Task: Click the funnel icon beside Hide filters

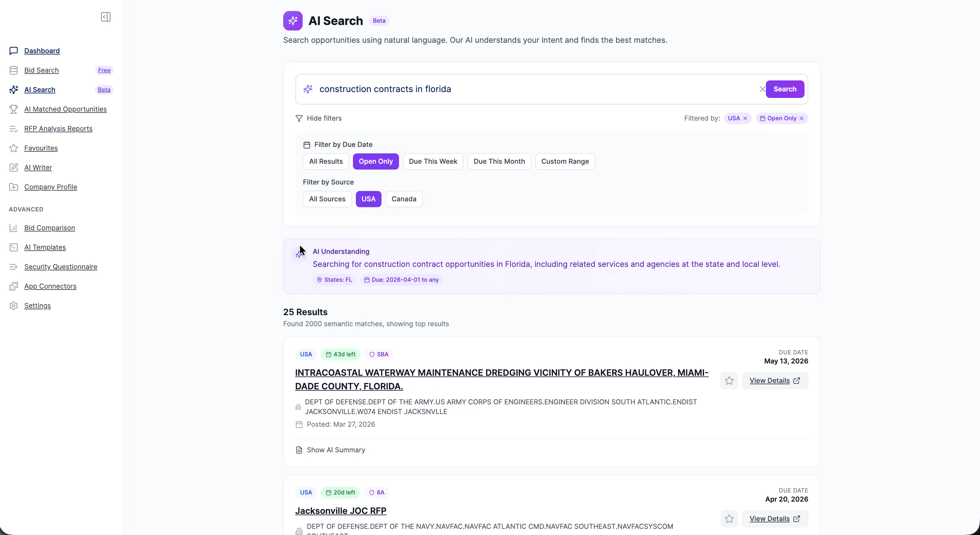Action: pos(299,118)
